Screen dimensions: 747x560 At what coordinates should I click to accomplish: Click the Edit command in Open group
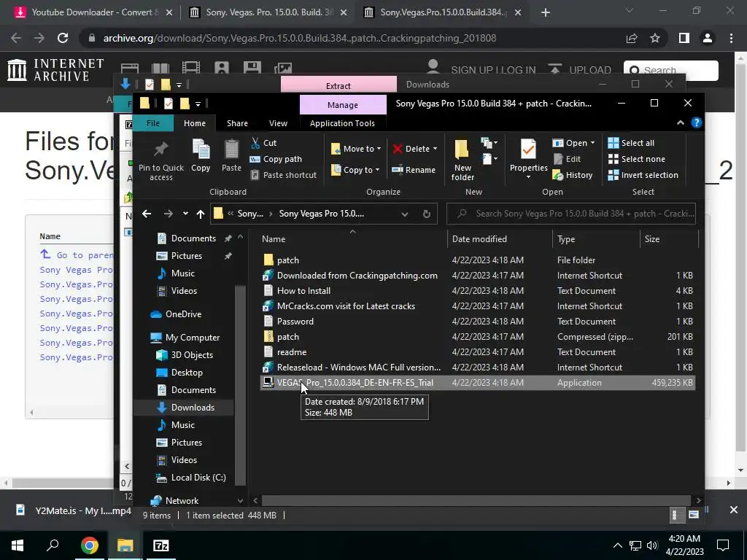coord(566,159)
